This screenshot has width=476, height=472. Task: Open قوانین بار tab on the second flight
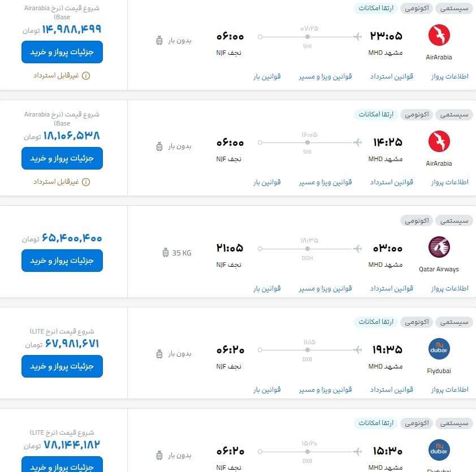(x=268, y=182)
